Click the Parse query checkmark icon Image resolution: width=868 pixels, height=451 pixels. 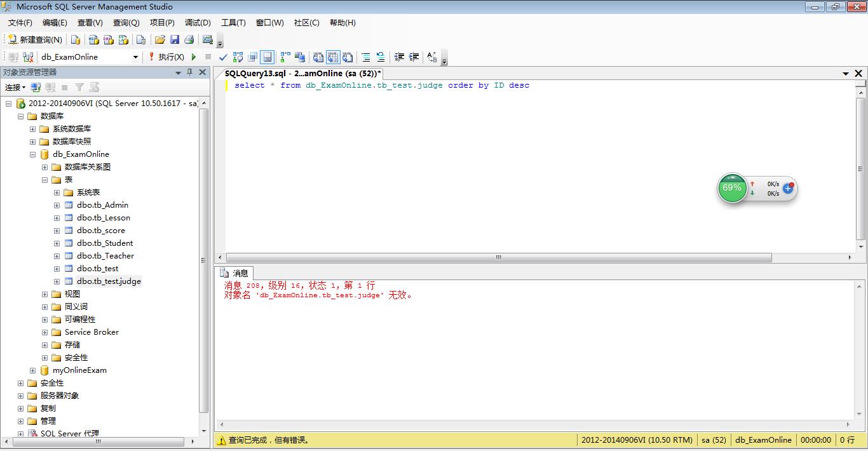[x=223, y=57]
